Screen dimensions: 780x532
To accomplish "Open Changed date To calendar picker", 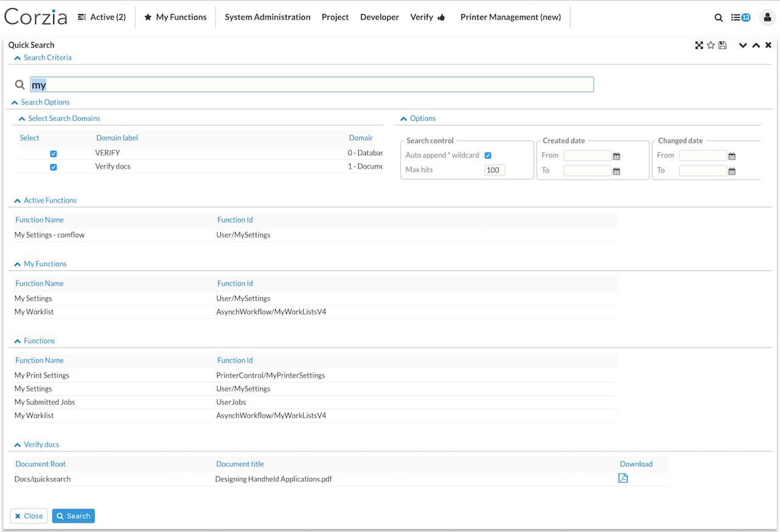I will click(732, 171).
